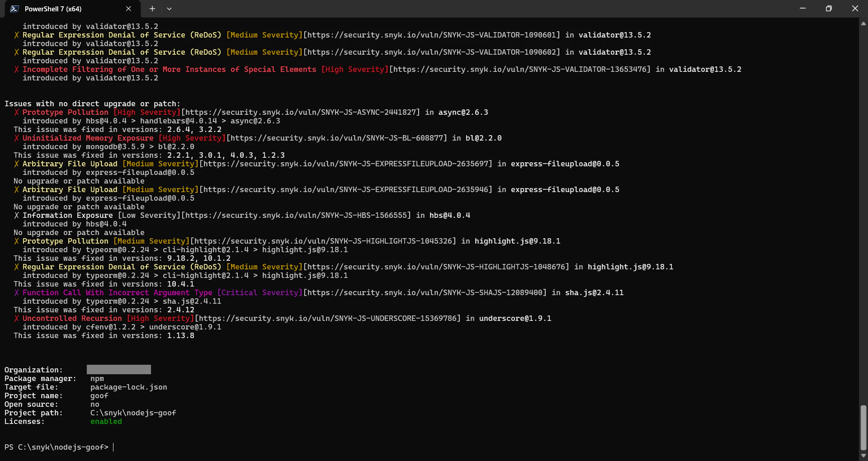Click the vertical scrollbar thumb

pyautogui.click(x=863, y=428)
